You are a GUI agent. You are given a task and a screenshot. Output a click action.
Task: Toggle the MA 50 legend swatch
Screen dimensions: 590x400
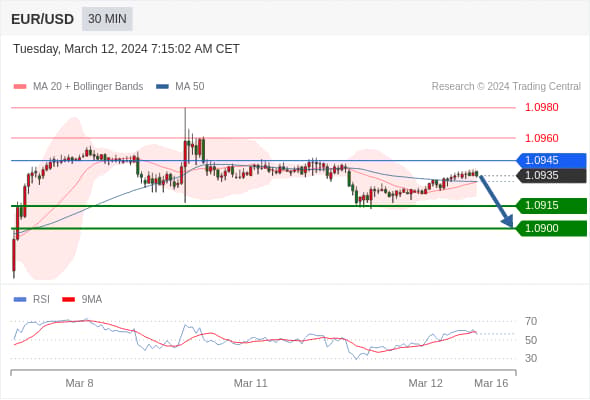tap(162, 87)
